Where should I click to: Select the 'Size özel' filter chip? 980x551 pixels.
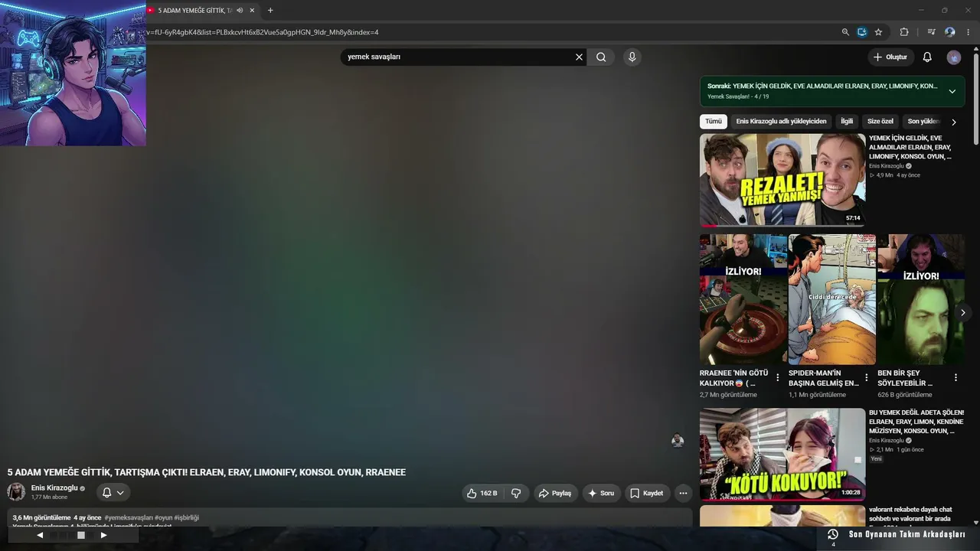[x=880, y=122]
